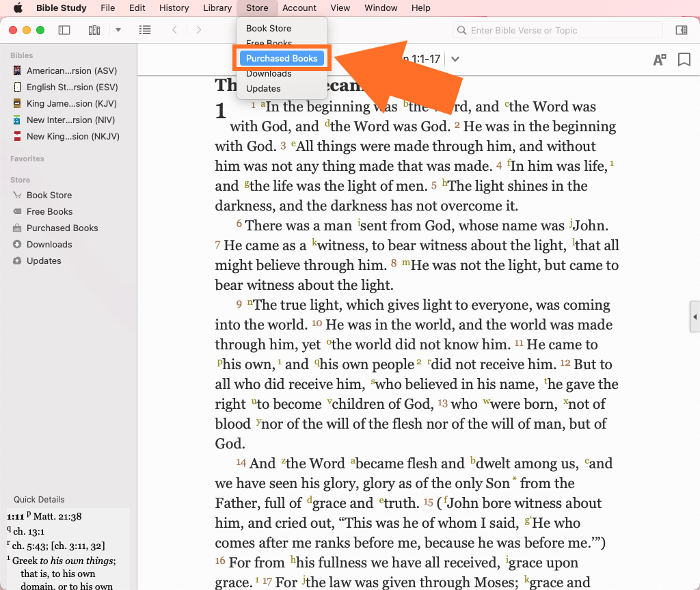Toggle the left sidebar panel icon
Viewport: 700px width, 590px height.
tap(64, 30)
